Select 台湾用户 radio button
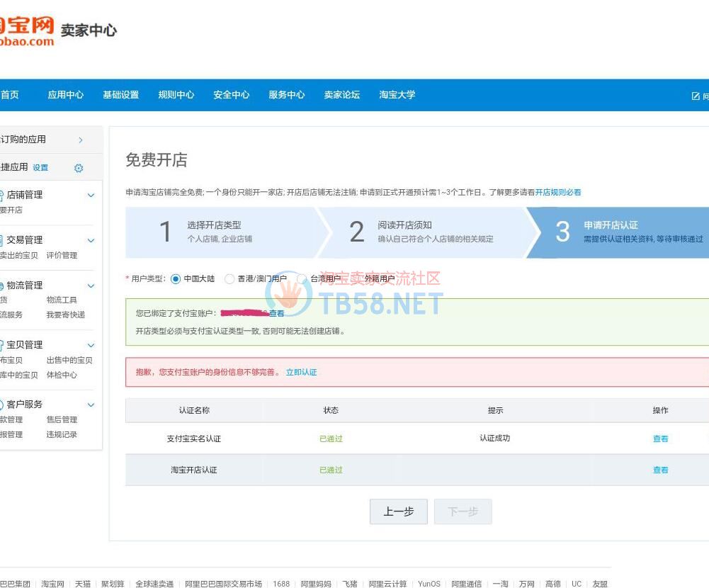 [x=302, y=279]
